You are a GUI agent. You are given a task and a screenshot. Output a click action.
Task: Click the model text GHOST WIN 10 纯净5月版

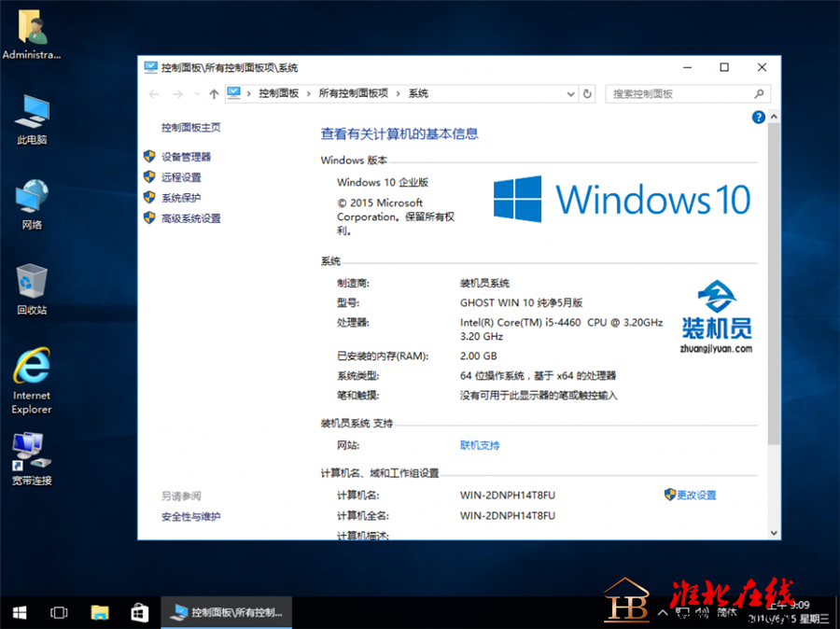[x=521, y=302]
